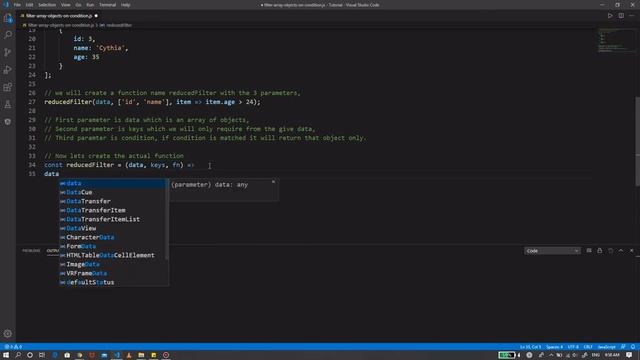
Task: Open the Manage gear icon
Action: [8, 333]
